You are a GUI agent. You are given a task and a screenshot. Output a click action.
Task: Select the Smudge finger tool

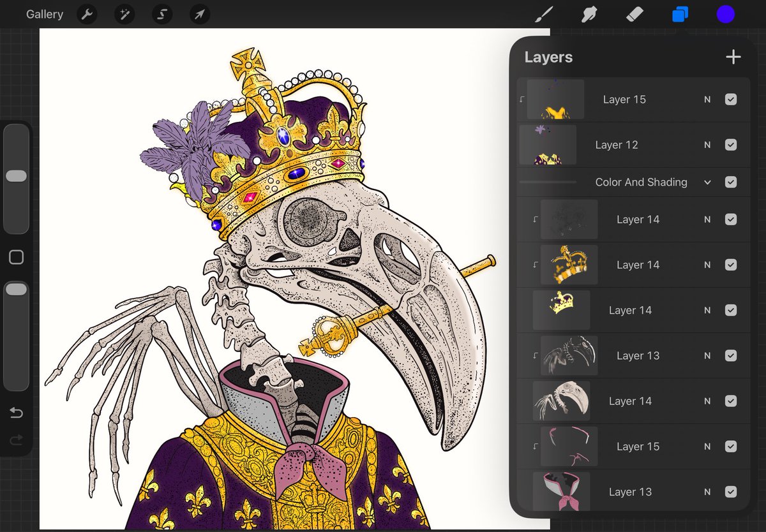click(x=589, y=14)
